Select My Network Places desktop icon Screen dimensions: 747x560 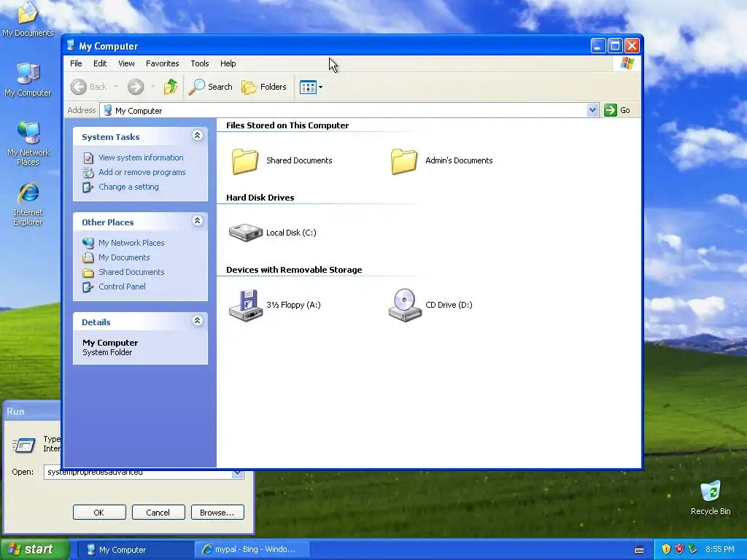pos(28,144)
